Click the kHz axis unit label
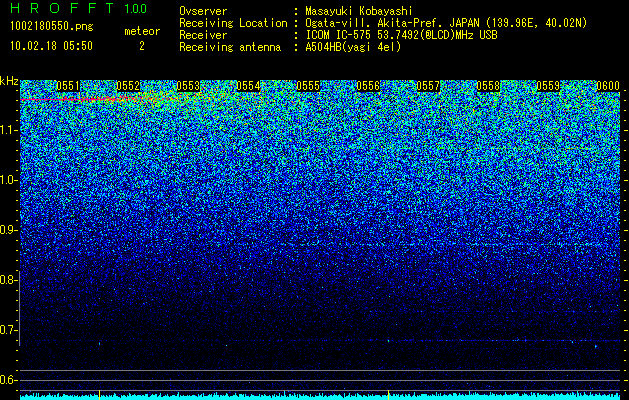The width and height of the screenshot is (629, 400). [x=9, y=81]
